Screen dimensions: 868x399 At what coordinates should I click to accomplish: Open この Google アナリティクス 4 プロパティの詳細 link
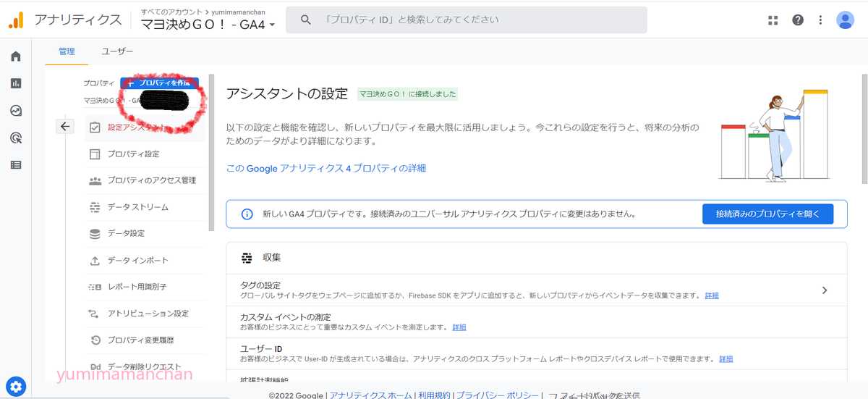pos(326,168)
